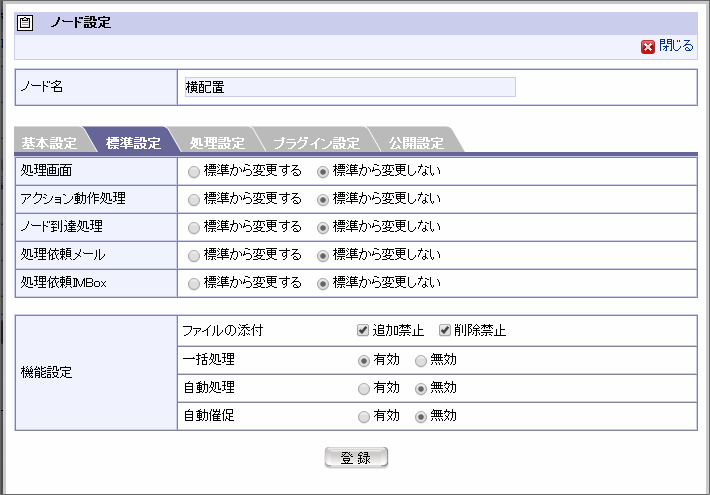Open the 処理設定 tab
Screen dimensions: 710x495
(217, 143)
